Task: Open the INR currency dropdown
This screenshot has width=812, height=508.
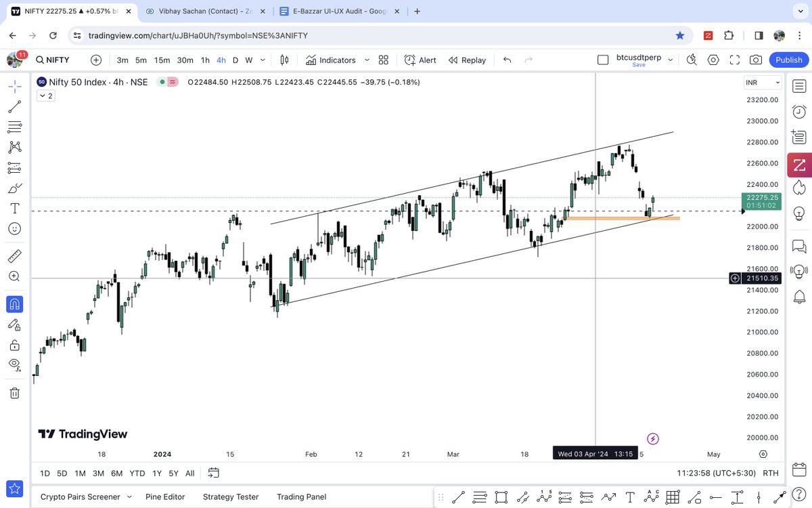Action: pyautogui.click(x=763, y=83)
